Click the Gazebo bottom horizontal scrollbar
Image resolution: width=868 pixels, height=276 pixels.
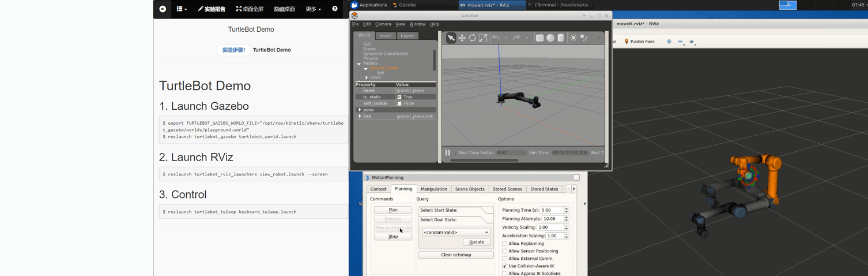coord(484,160)
